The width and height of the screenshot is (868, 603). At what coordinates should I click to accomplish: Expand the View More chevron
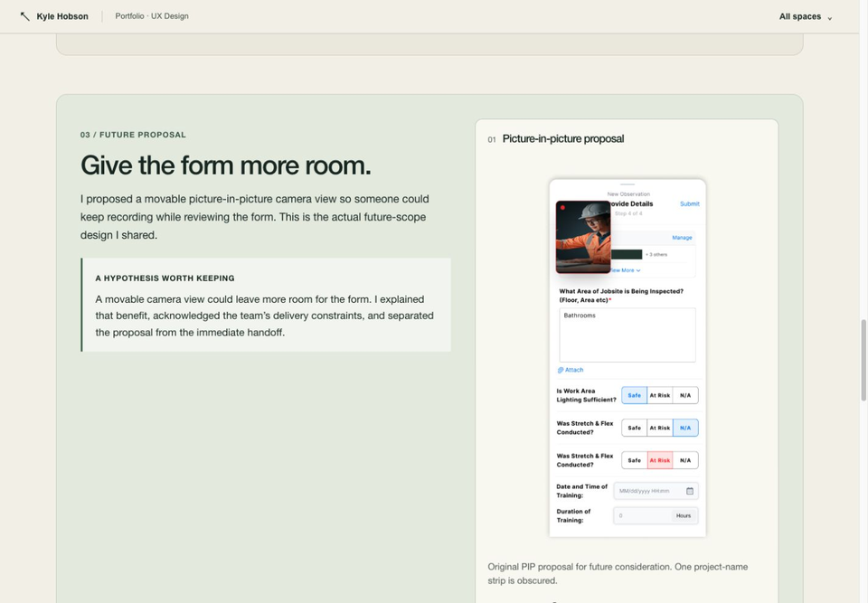[x=638, y=271]
